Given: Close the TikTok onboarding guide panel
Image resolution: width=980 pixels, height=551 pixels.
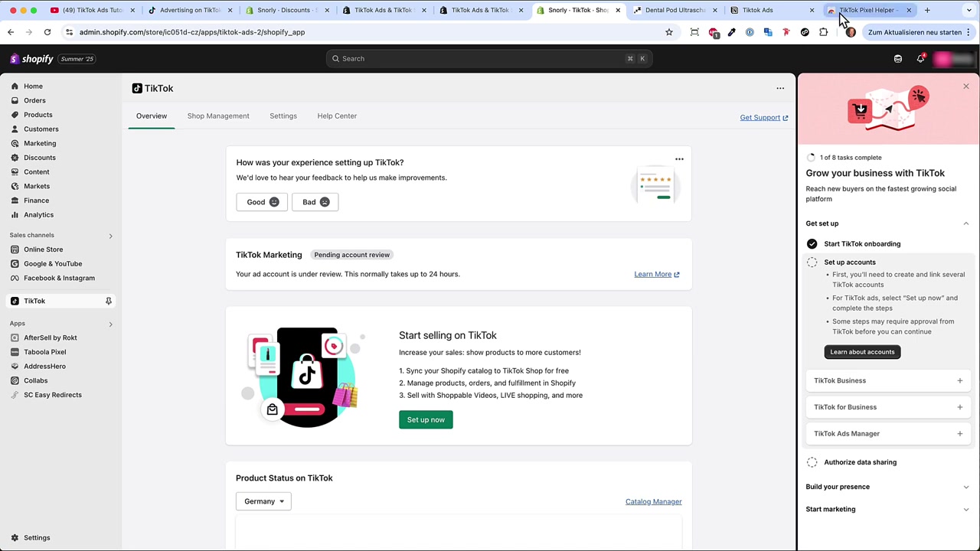Looking at the screenshot, I should click(965, 86).
